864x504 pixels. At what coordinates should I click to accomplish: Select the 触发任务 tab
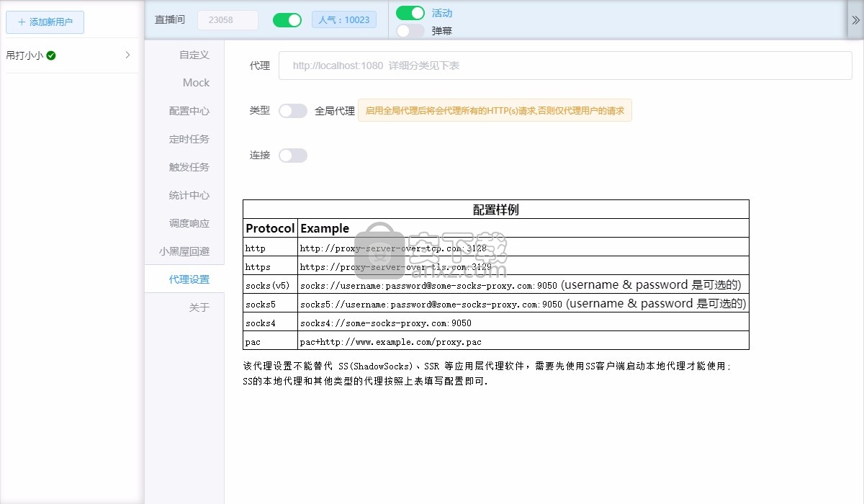click(184, 167)
